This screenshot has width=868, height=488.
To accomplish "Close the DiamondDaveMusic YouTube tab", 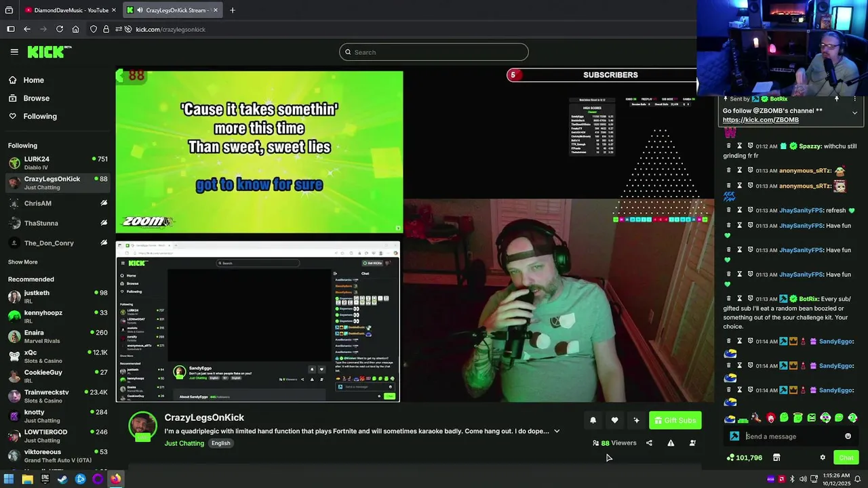I will tap(114, 10).
